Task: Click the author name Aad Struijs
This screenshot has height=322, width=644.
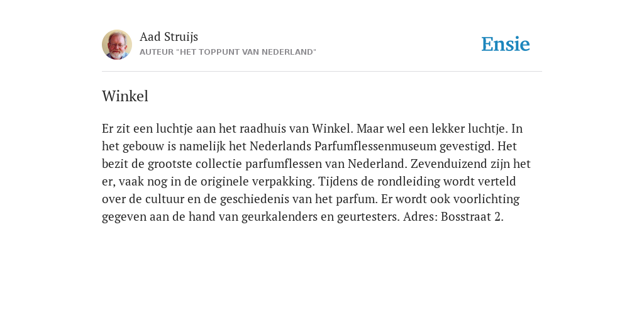Action: [x=169, y=36]
